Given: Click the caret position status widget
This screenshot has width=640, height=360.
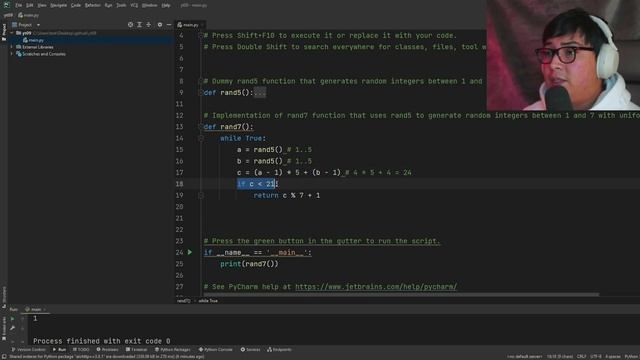Looking at the screenshot, I should [560, 357].
